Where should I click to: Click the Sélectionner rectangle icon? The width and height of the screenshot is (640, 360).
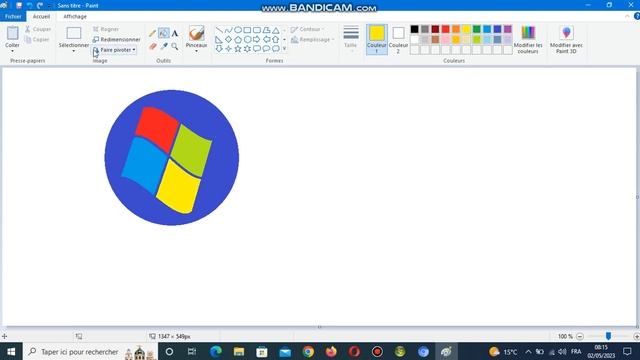point(74,33)
